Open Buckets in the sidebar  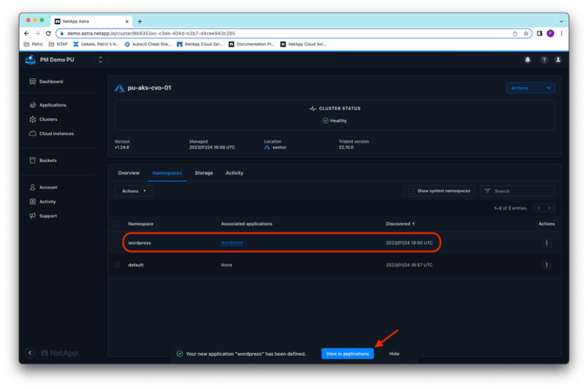[x=48, y=160]
